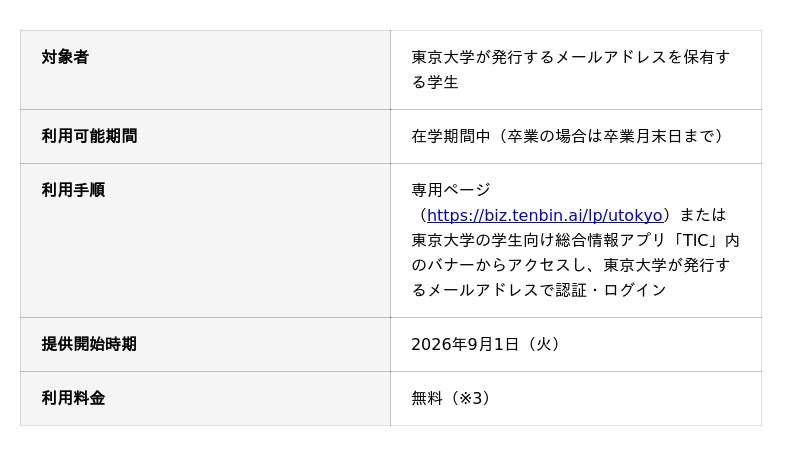Image resolution: width=800 pixels, height=456 pixels.
Task: Click the る学生 text in eligibility cell
Action: point(435,82)
